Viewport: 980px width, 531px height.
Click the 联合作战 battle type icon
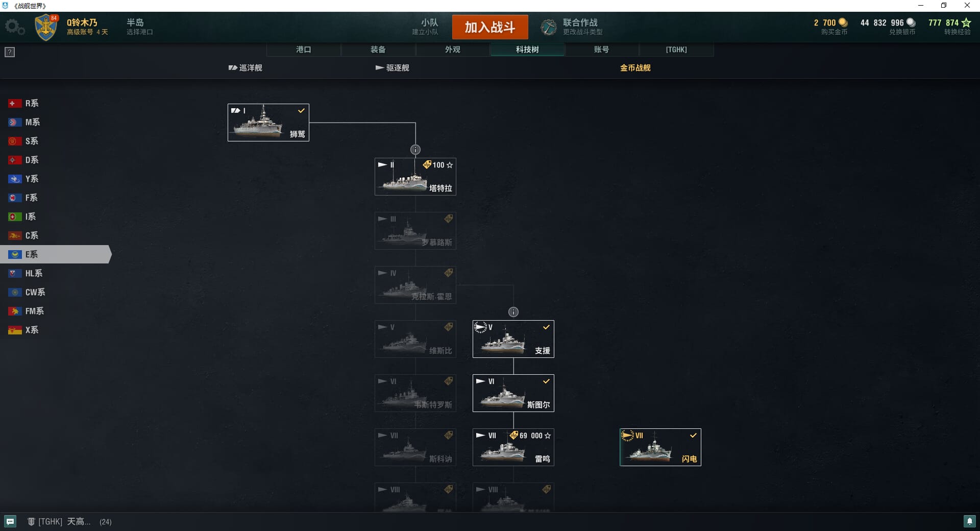pos(549,27)
